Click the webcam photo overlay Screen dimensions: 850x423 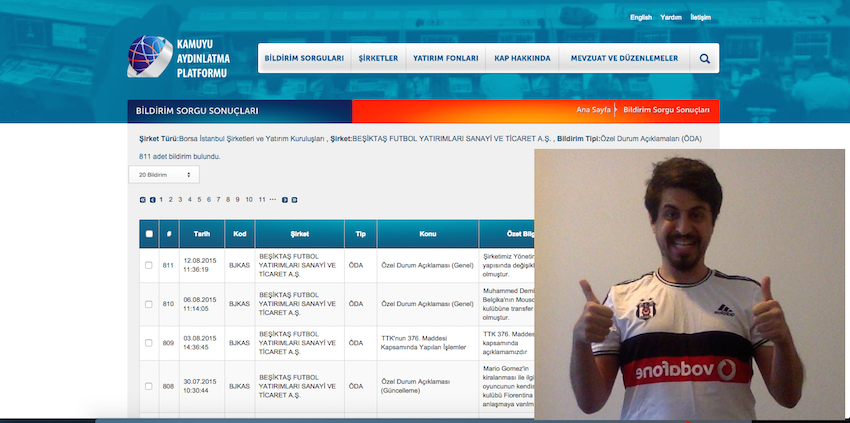690,284
